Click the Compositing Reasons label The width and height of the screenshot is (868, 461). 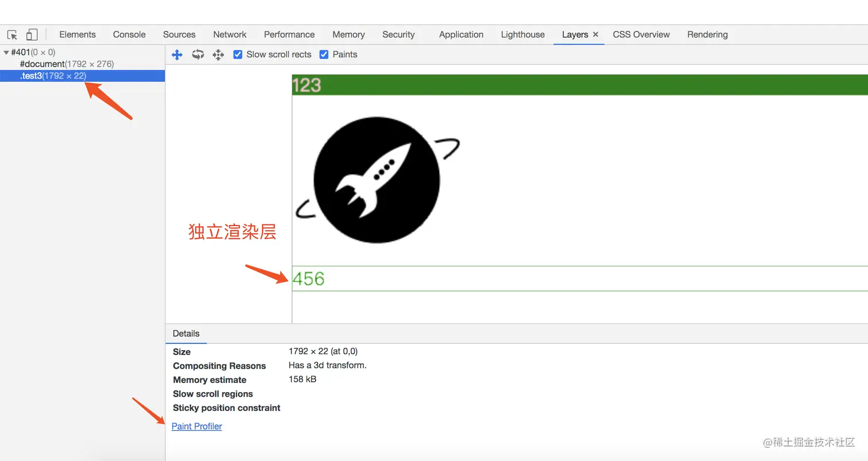coord(219,366)
